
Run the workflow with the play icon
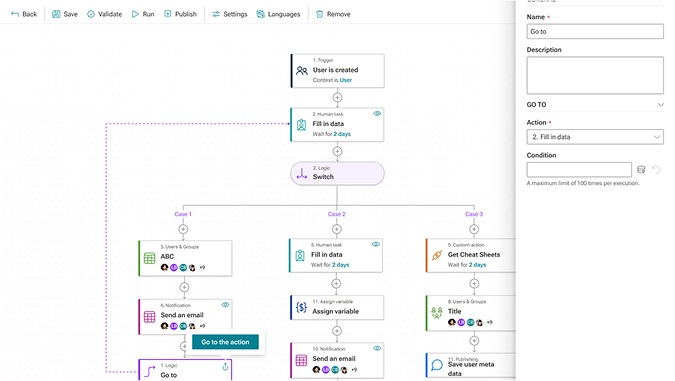(x=135, y=14)
